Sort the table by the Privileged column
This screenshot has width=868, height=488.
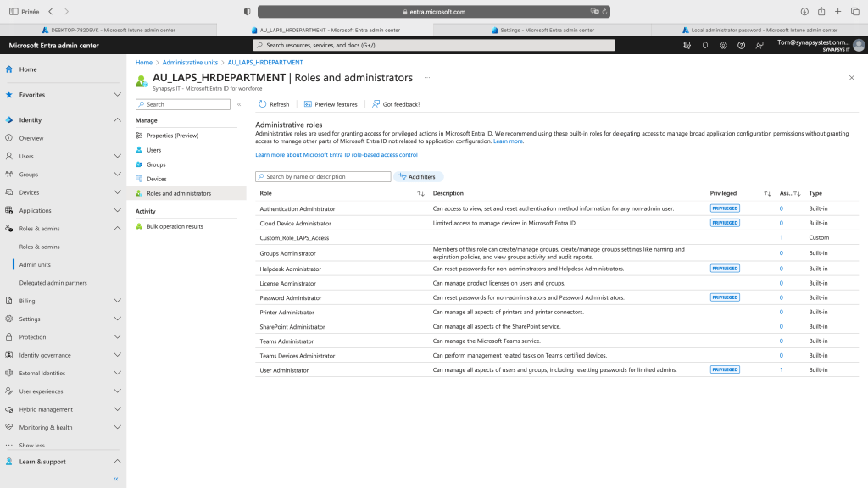coord(767,193)
